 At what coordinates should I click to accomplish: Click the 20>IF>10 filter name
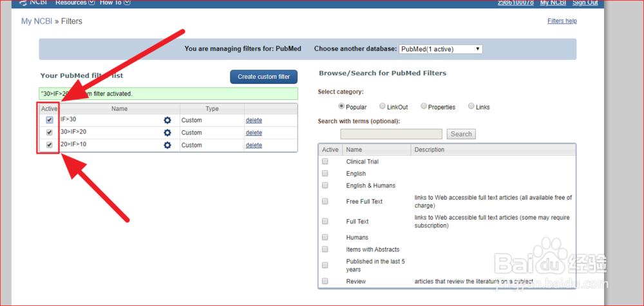73,144
